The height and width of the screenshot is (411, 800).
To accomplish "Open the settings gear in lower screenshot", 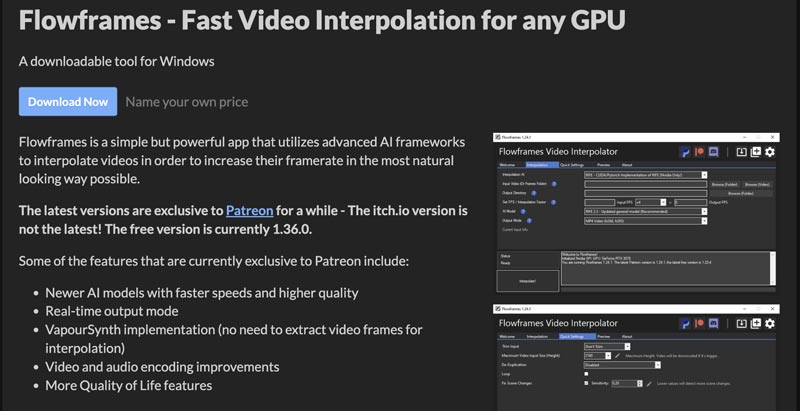I will (x=769, y=323).
